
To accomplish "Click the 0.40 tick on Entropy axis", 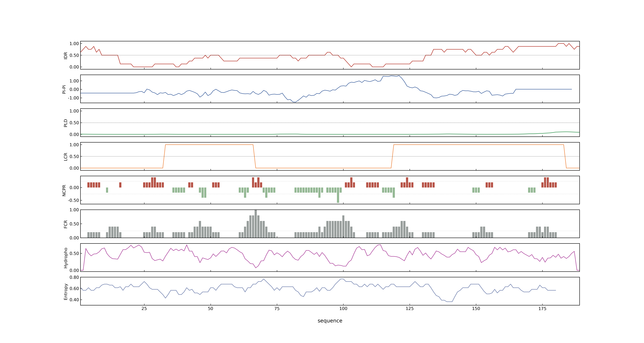I will [74, 300].
